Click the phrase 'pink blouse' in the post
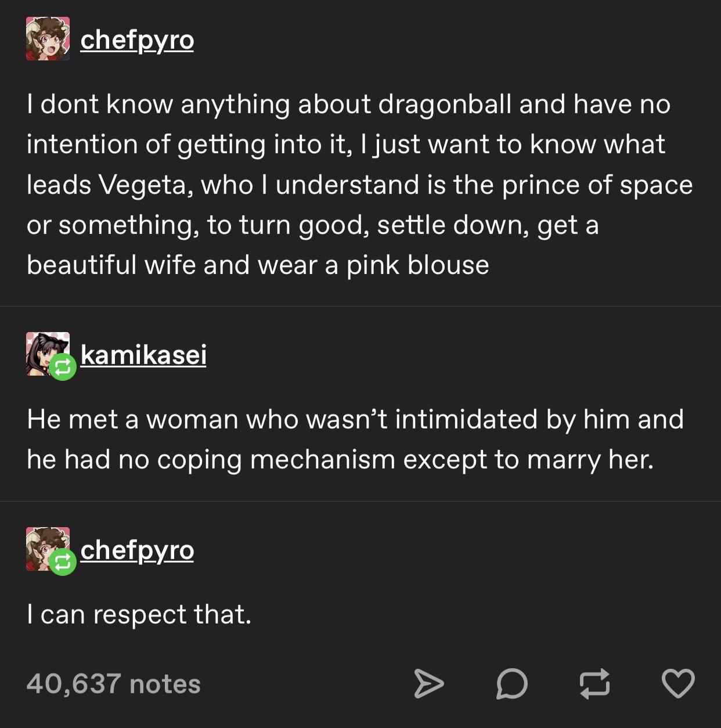The height and width of the screenshot is (728, 721). click(418, 265)
